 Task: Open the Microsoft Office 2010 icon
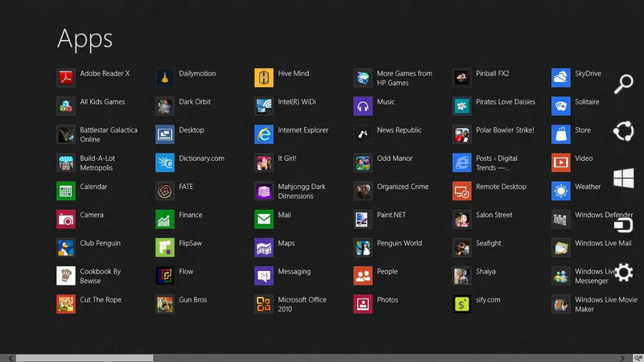(x=264, y=304)
